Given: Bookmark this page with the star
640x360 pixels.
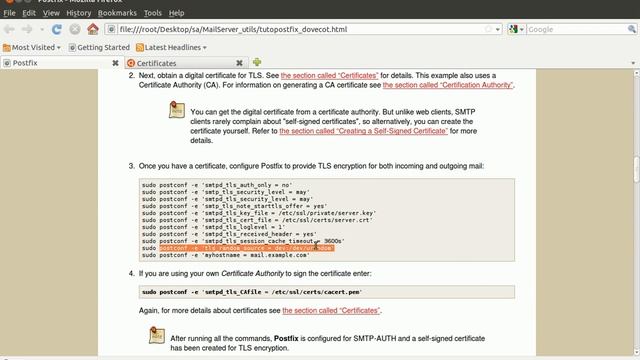Looking at the screenshot, I should 488,29.
